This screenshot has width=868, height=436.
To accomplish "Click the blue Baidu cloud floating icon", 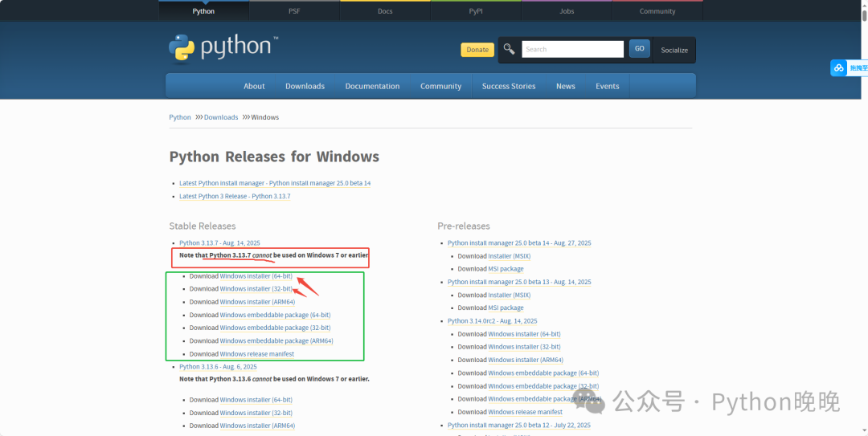I will (x=838, y=67).
